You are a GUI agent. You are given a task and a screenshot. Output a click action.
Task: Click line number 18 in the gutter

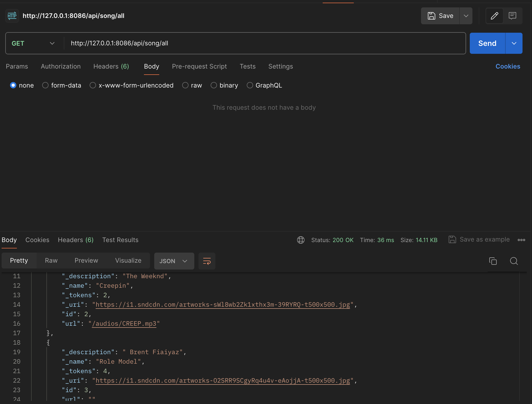pyautogui.click(x=17, y=343)
